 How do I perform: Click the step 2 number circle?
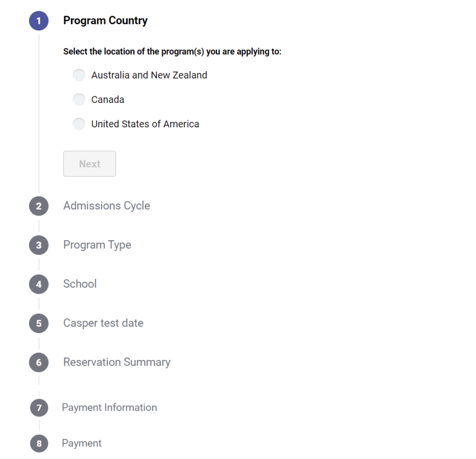pos(39,206)
